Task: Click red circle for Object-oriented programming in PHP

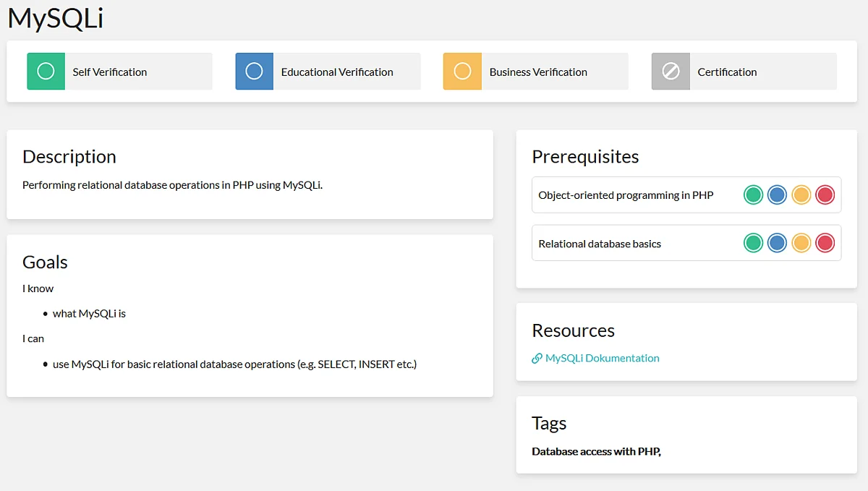Action: tap(825, 195)
